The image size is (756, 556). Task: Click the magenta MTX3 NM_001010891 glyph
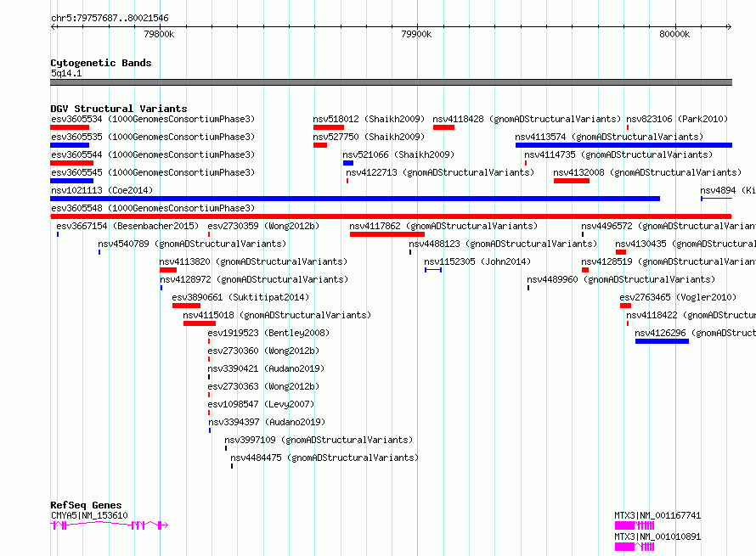pyautogui.click(x=635, y=547)
